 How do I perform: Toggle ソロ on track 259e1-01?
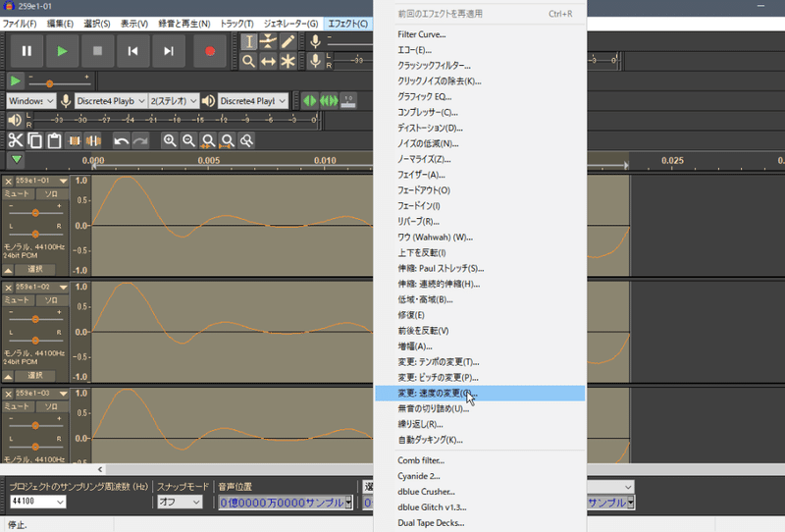(51, 194)
